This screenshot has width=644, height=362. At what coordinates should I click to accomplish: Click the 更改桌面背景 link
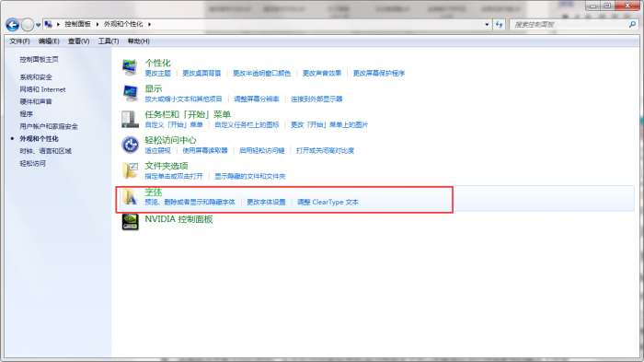pos(201,73)
